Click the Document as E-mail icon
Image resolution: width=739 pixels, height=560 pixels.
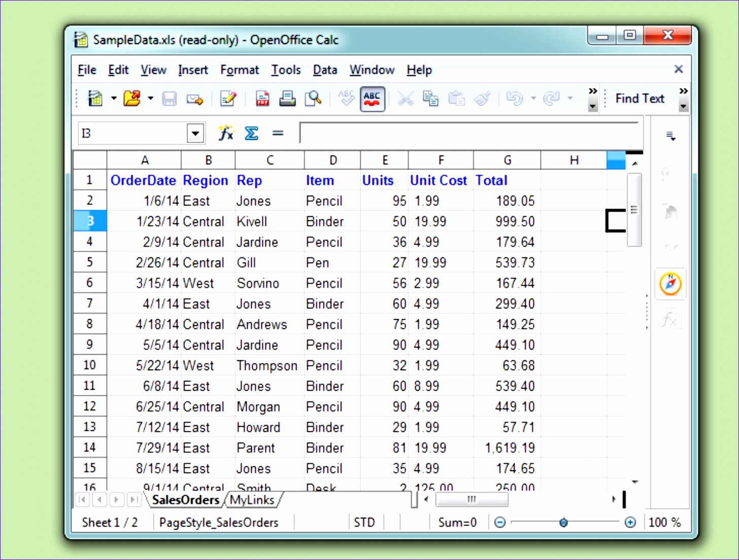[195, 99]
